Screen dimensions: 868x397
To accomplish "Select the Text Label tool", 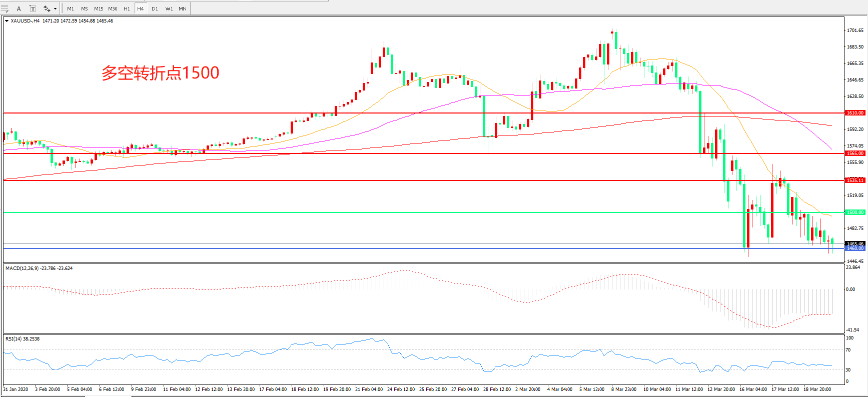I will [33, 8].
